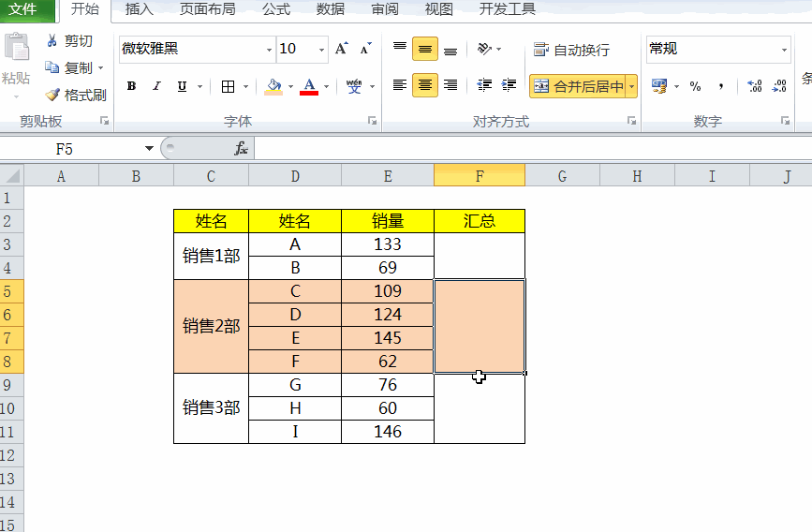Toggle italic formatting
The height and width of the screenshot is (532, 812).
pyautogui.click(x=156, y=86)
